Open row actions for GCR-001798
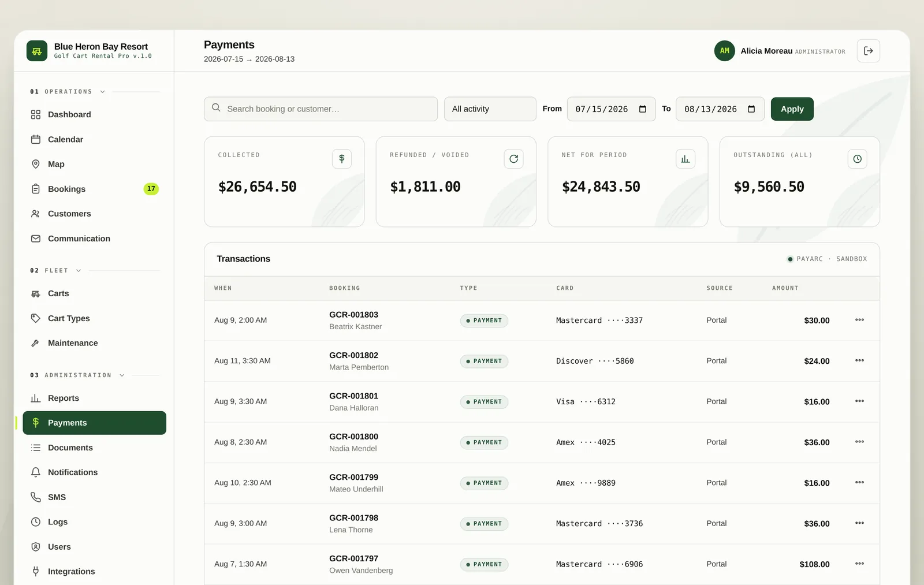The image size is (924, 585). [x=859, y=523]
